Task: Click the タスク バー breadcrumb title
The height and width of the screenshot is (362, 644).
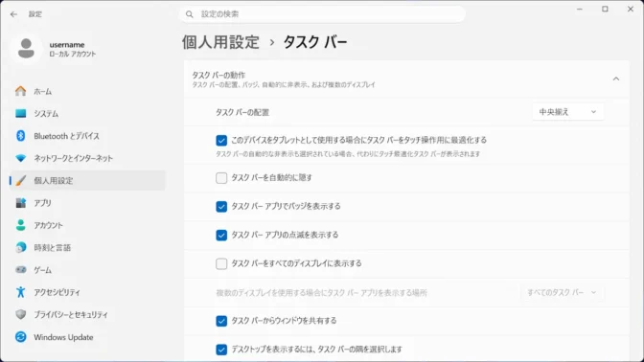Action: (315, 42)
